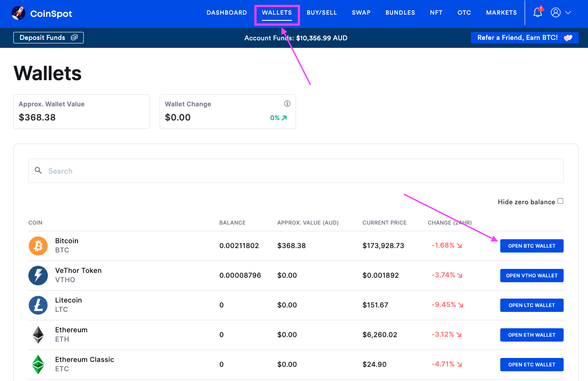
Task: Click the CoinSpot rocket logo
Action: (19, 13)
